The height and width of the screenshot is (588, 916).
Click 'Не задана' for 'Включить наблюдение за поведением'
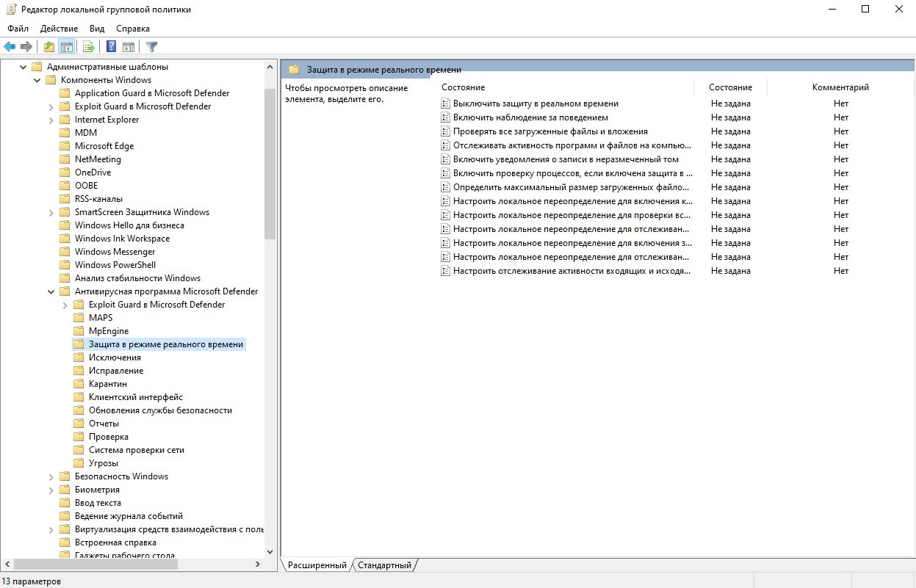730,117
